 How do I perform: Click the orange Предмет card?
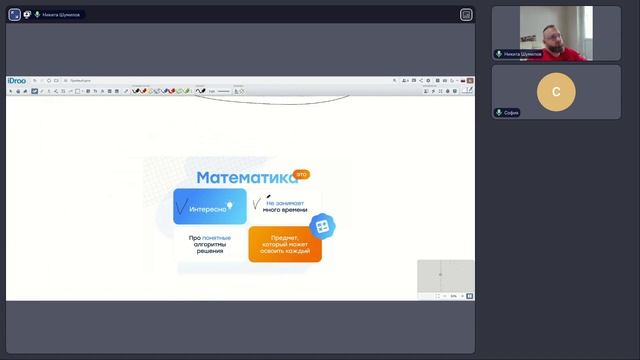click(285, 244)
